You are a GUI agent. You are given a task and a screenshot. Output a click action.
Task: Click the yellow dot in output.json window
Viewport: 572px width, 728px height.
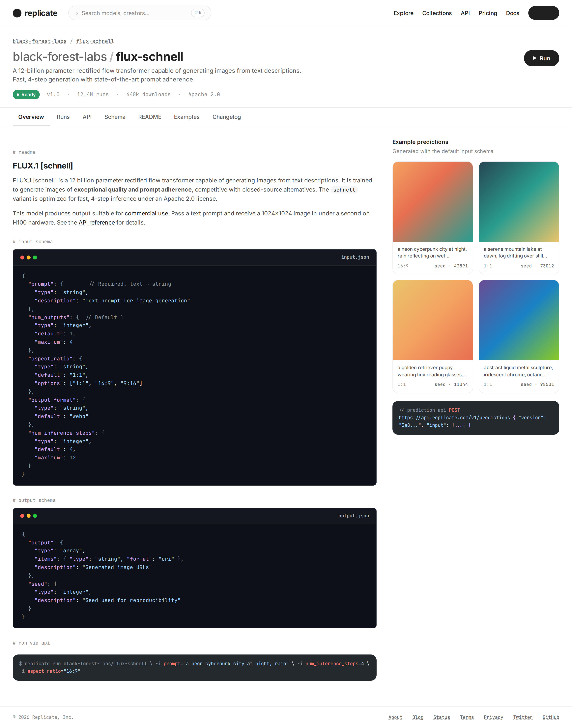[28, 516]
